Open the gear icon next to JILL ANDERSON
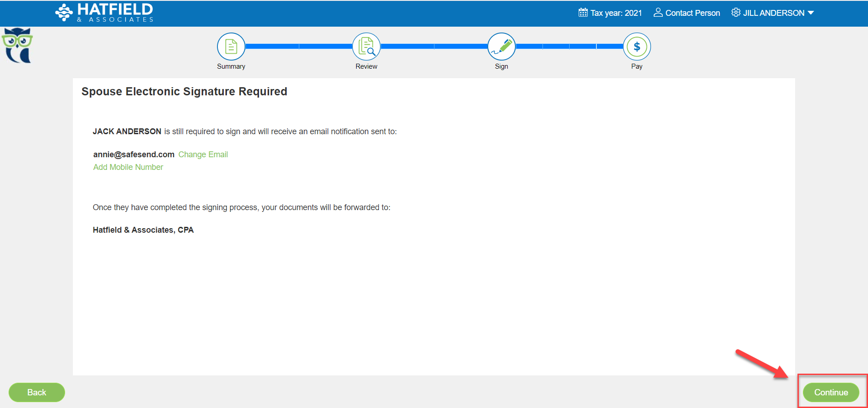 [736, 13]
